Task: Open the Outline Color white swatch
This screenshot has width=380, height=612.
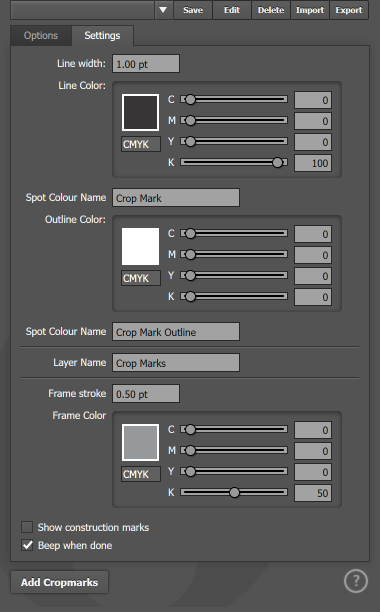Action: [140, 246]
